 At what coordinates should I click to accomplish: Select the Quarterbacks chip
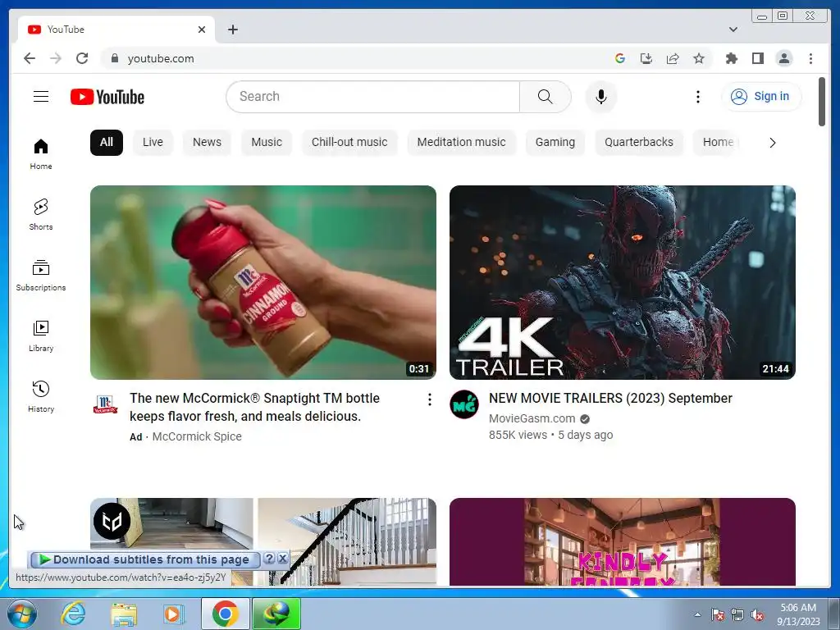click(x=638, y=142)
